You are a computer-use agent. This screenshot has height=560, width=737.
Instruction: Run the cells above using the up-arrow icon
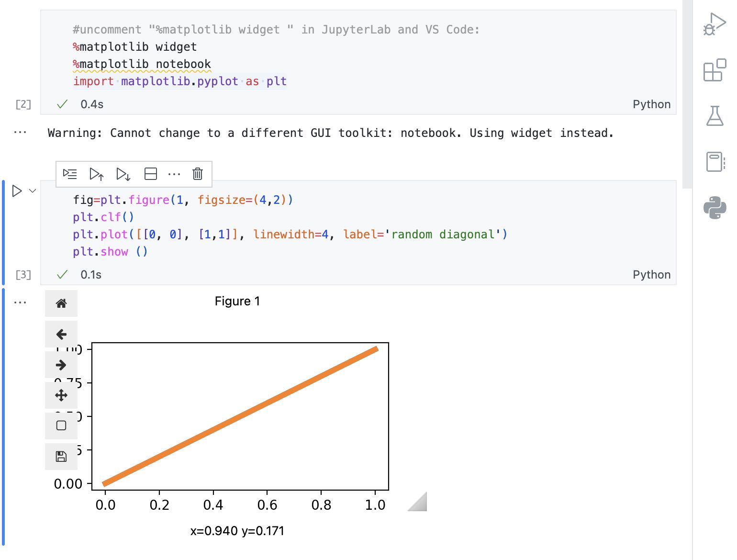(97, 174)
